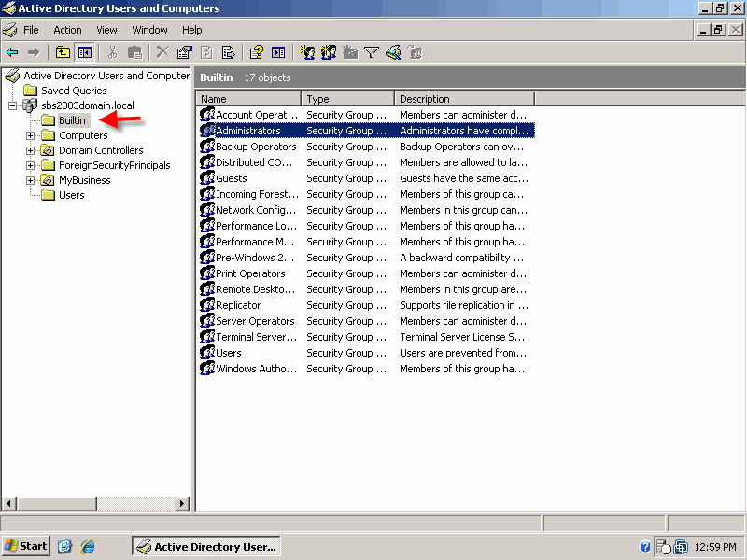Select the Pre-Windows 2… group

pyautogui.click(x=255, y=258)
